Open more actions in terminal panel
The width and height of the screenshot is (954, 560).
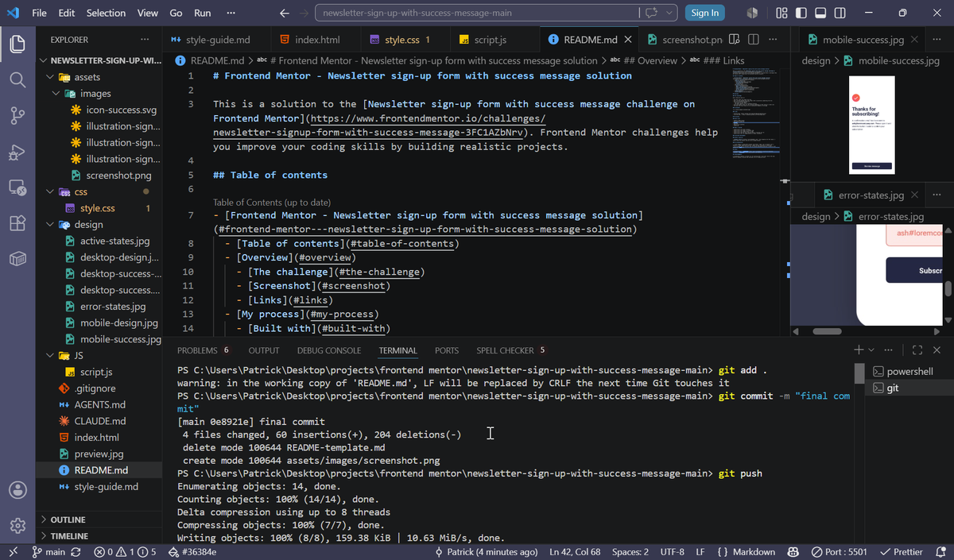(x=889, y=350)
